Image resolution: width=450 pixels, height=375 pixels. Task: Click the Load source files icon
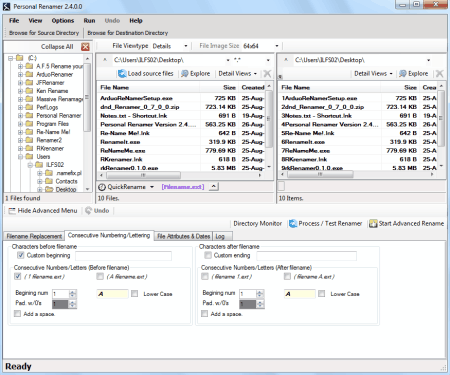coord(122,73)
